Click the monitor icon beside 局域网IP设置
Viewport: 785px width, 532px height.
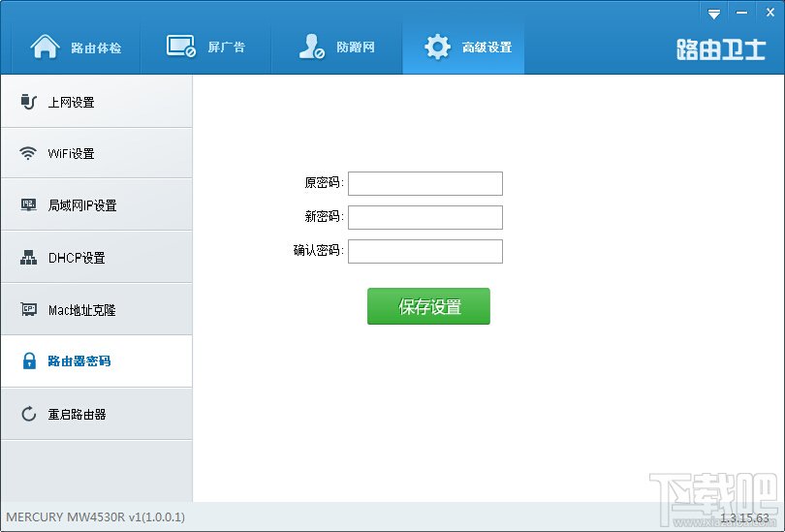click(x=28, y=204)
